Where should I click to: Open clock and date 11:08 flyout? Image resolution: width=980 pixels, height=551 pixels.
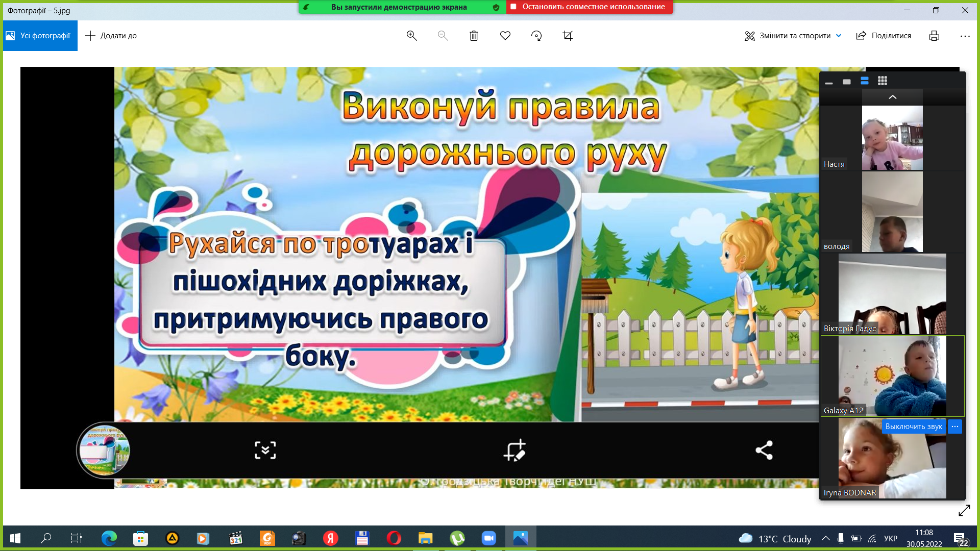click(x=924, y=538)
